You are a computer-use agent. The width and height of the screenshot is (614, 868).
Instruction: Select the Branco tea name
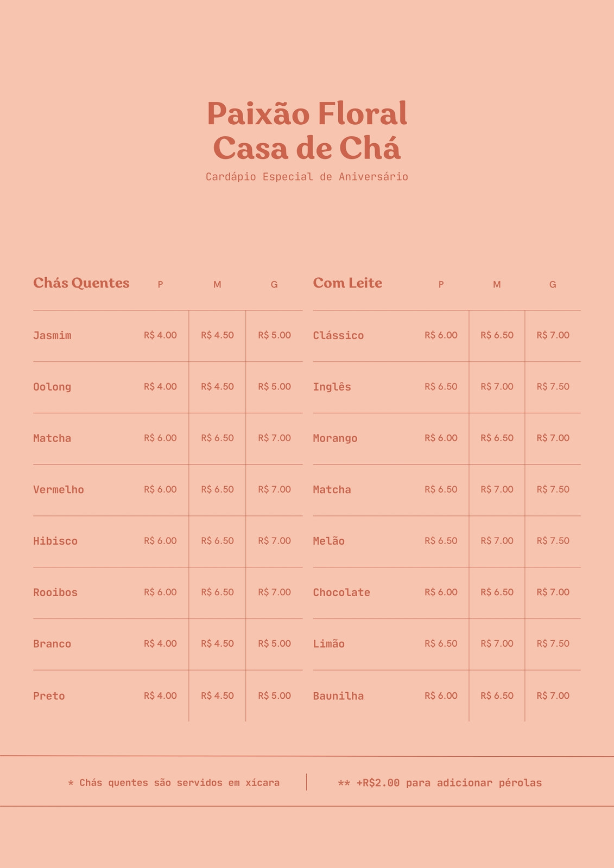[x=52, y=644]
